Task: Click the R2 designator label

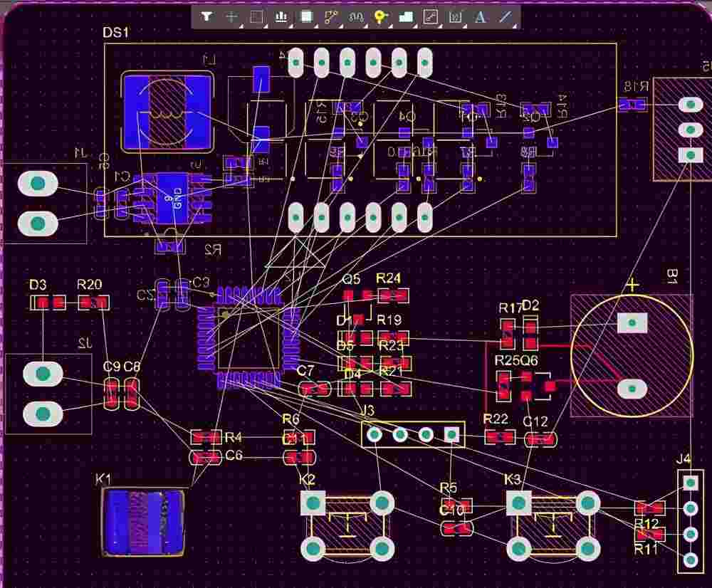Action: click(212, 250)
